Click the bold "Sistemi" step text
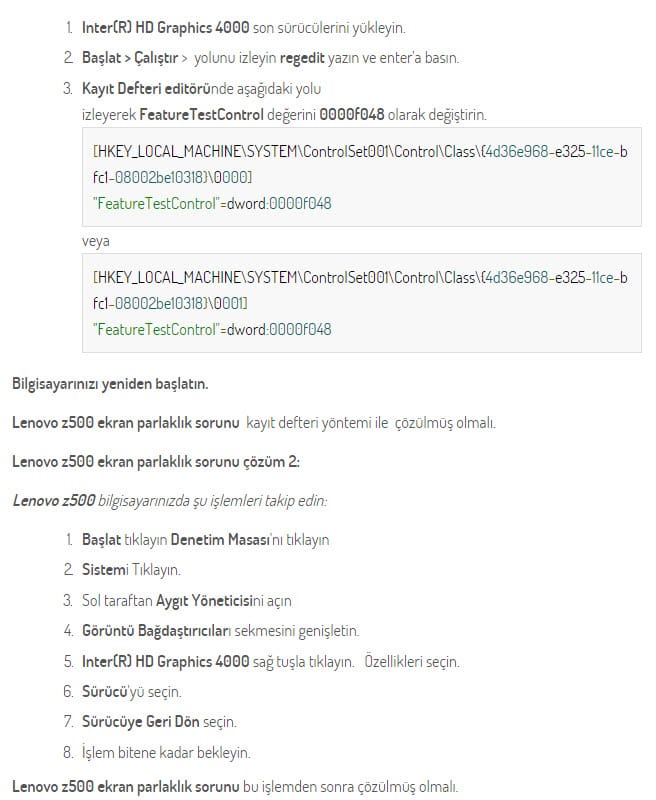 pos(105,570)
